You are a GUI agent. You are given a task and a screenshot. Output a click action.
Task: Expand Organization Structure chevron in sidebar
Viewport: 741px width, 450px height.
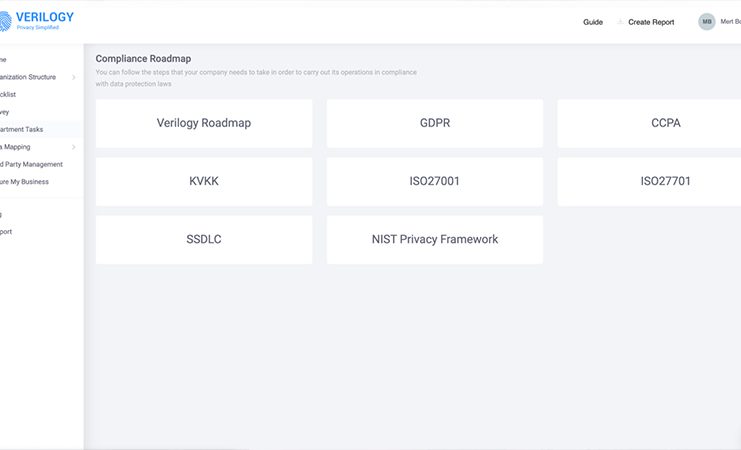click(x=74, y=77)
